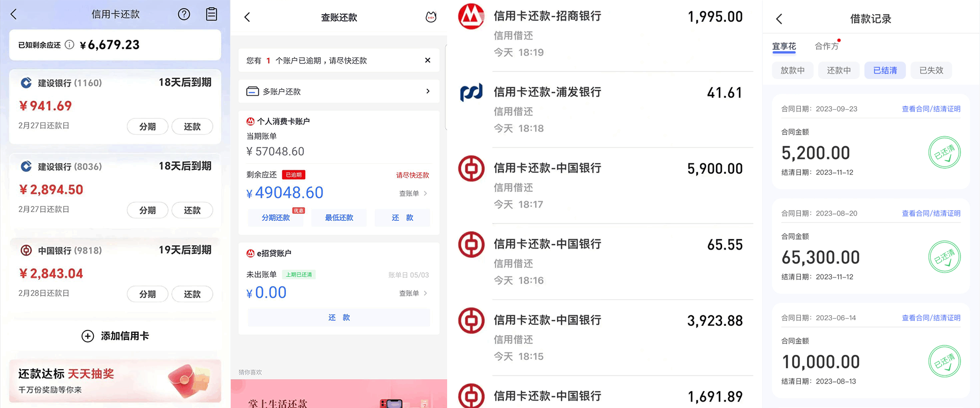The image size is (980, 408).
Task: Click 还款 for 建设银行 (1160)
Action: [x=192, y=126]
